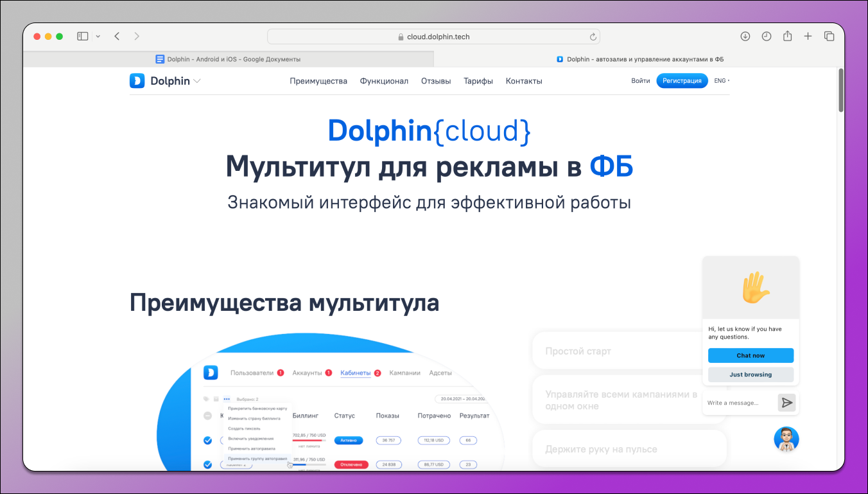Screen dimensions: 868x494
Task: Click the Memoji support avatar bubble
Action: 786,439
